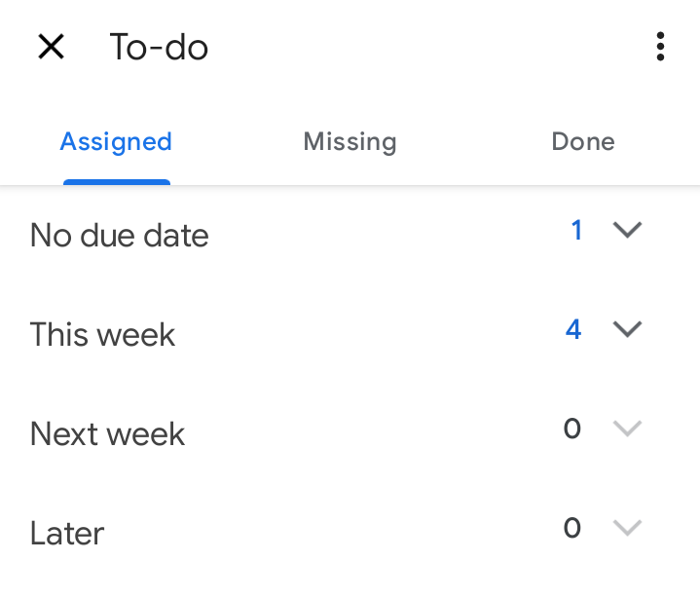Open the three-dot overflow menu
The width and height of the screenshot is (700, 598).
click(x=660, y=47)
